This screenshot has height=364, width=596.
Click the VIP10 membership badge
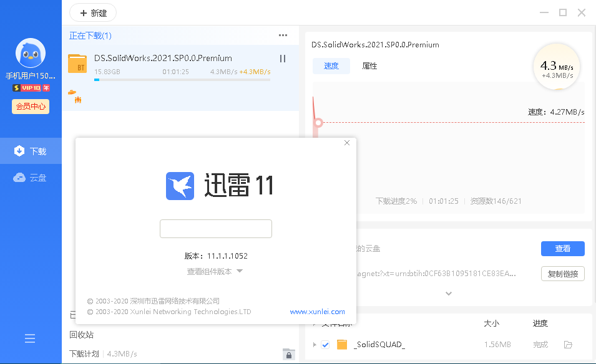pyautogui.click(x=31, y=88)
